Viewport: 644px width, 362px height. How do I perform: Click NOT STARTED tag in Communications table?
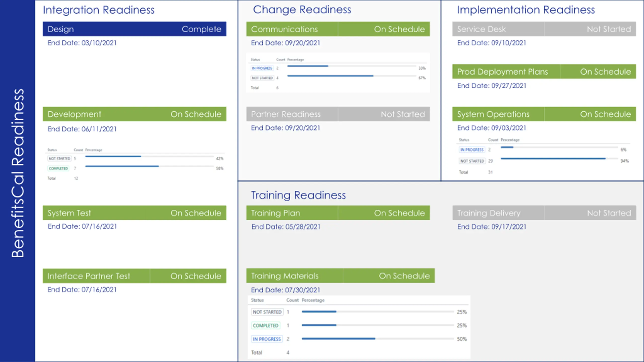(262, 78)
